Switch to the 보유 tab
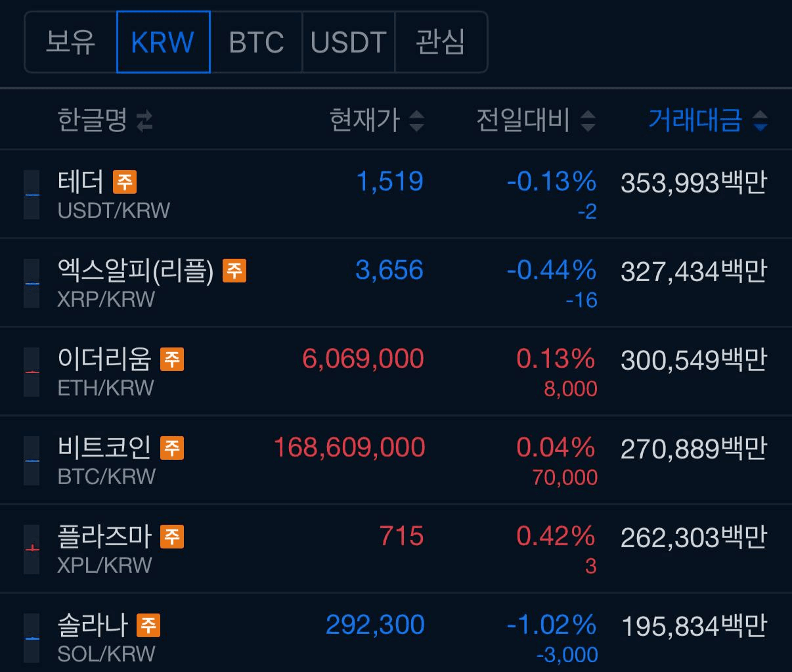 tap(70, 42)
